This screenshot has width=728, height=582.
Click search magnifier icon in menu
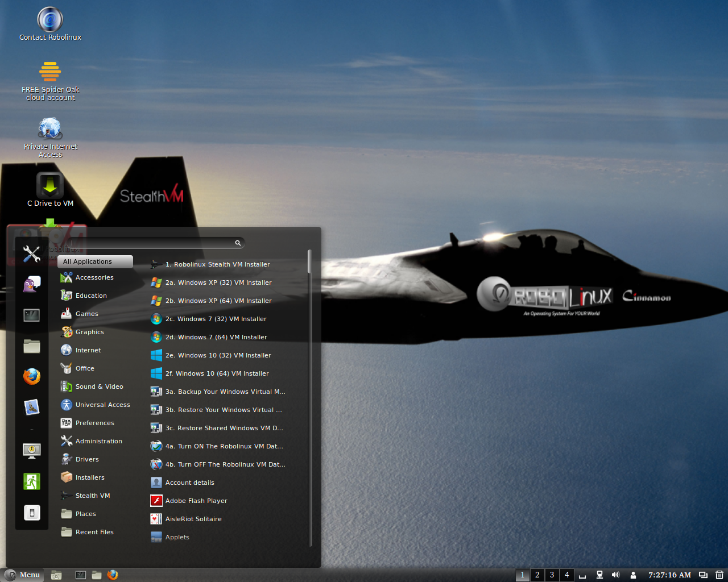tap(238, 243)
